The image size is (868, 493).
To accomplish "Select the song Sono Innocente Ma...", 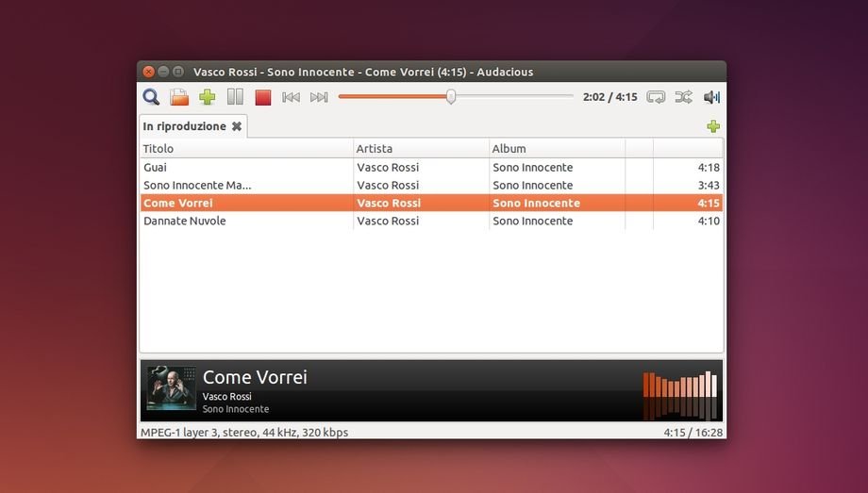I will click(x=197, y=186).
